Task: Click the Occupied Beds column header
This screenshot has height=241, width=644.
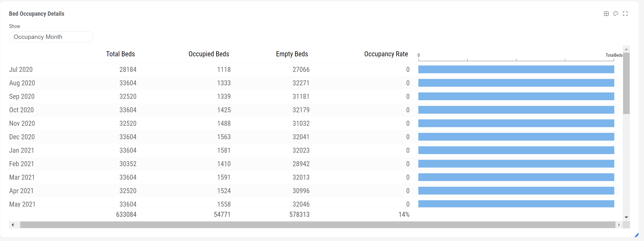Action: click(x=209, y=54)
